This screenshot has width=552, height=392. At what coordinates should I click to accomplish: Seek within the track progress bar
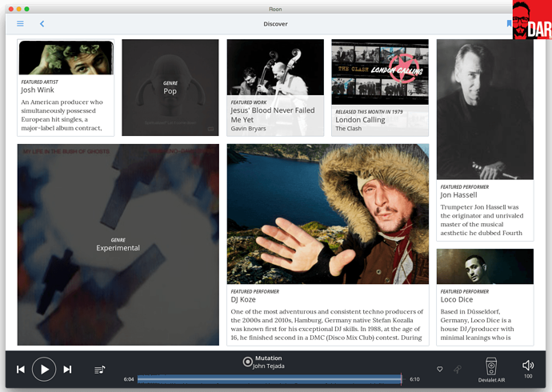coord(270,379)
